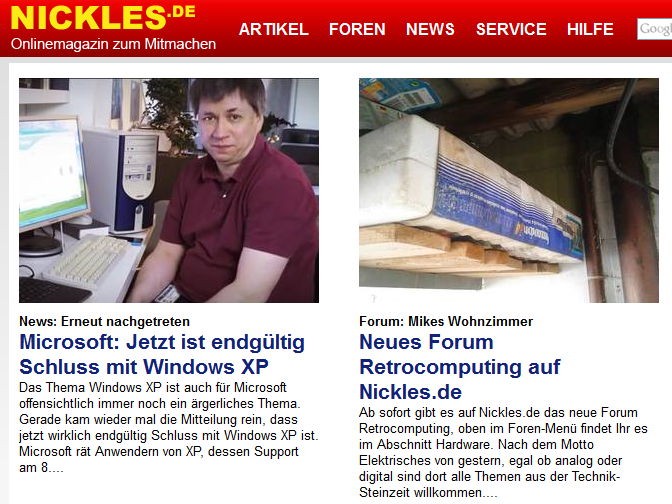
Task: Open headline 'Neues Forum Retrocomputing auf Nickles.de'
Action: 459,367
